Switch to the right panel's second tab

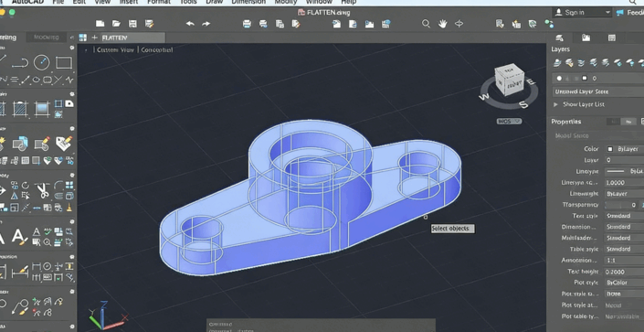coord(586,37)
